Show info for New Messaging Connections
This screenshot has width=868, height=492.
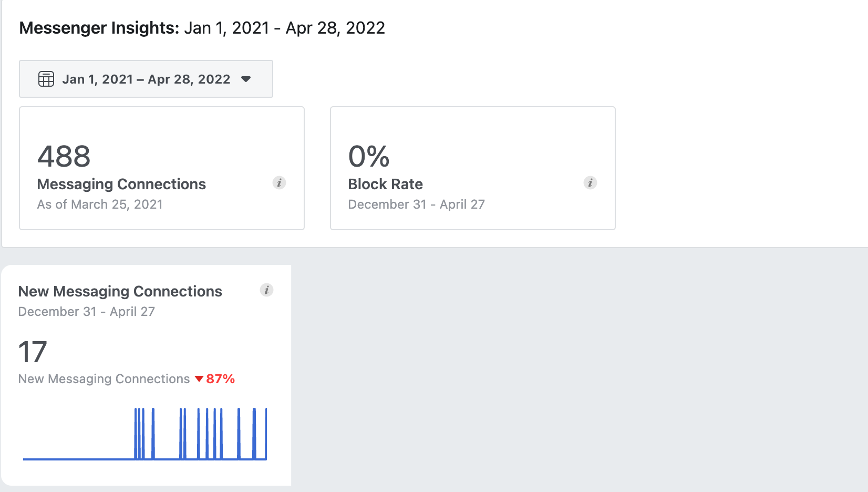point(266,290)
